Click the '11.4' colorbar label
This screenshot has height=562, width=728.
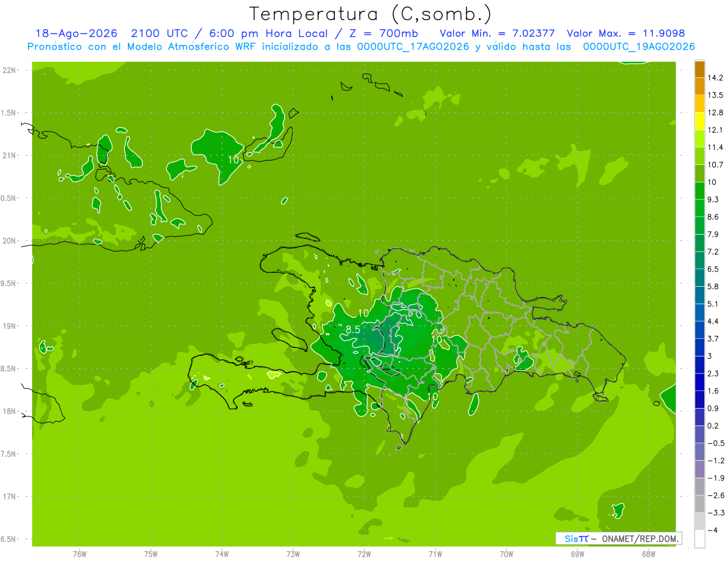715,147
